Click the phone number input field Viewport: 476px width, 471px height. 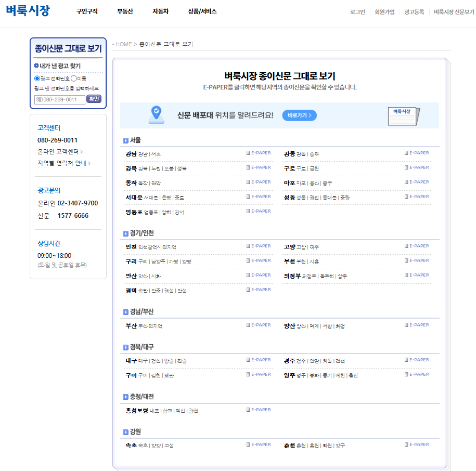59,99
